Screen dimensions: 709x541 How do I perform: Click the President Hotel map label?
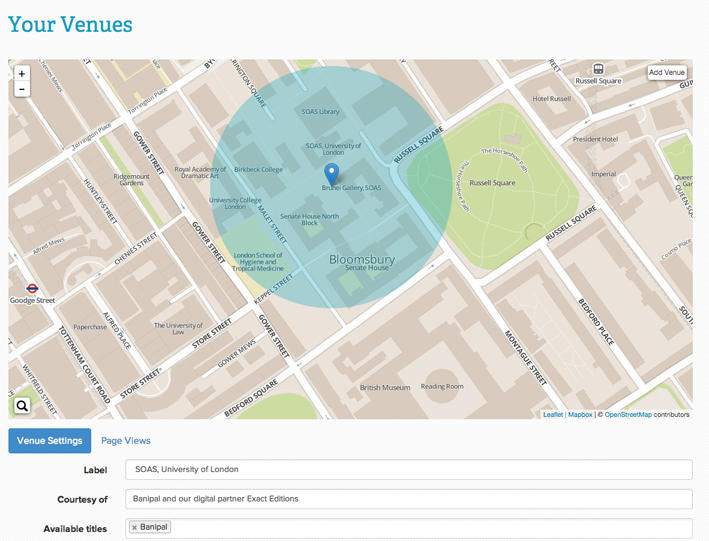[x=595, y=139]
